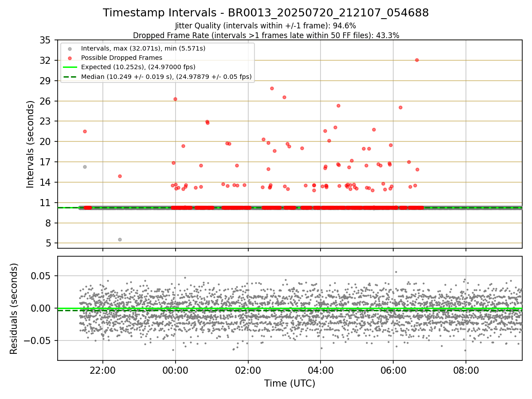Click the highest red point at 32 seconds

pos(417,60)
